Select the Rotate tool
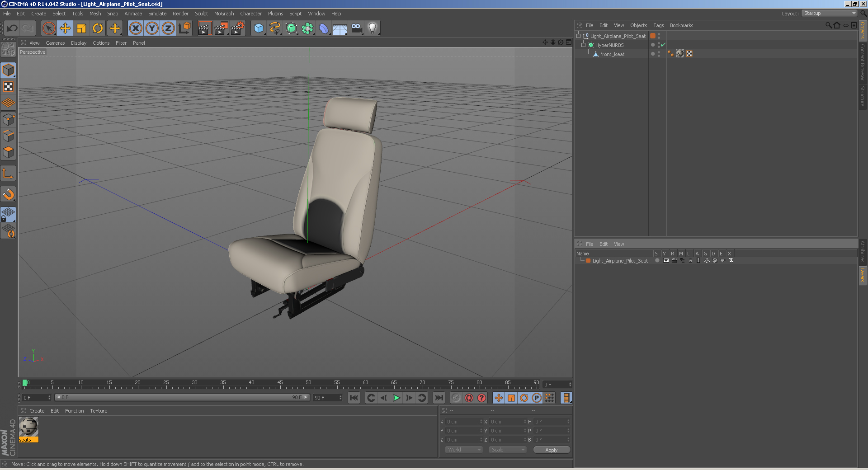The image size is (868, 470). tap(98, 28)
